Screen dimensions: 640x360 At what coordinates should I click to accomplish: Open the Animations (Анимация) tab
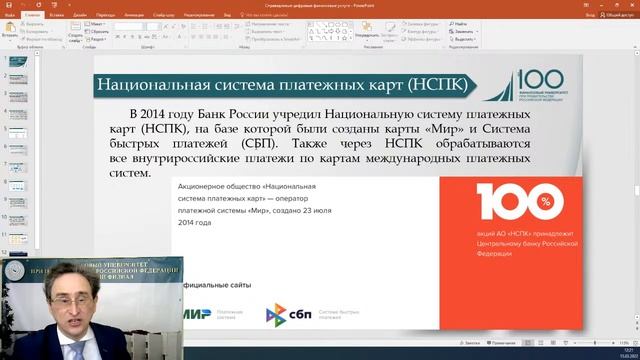(134, 15)
